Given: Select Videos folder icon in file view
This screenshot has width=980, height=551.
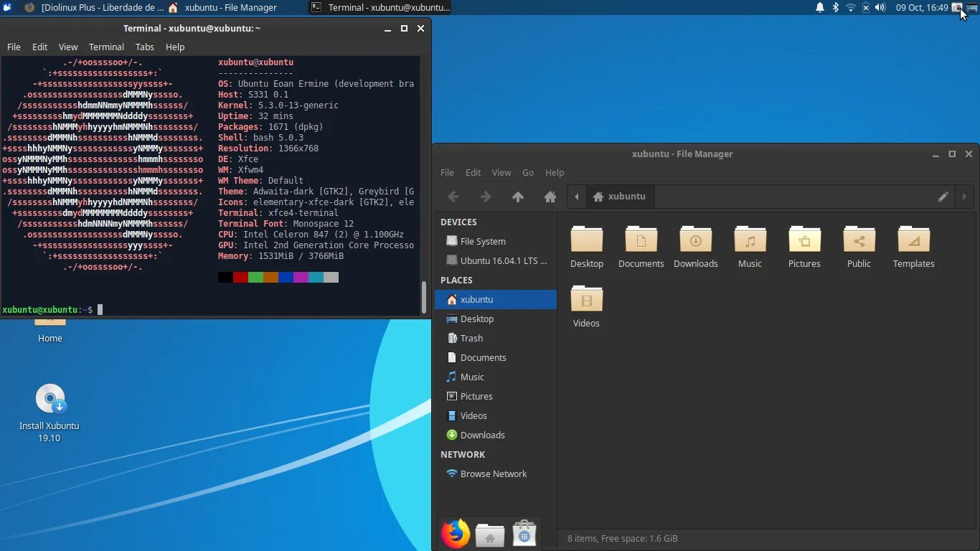Looking at the screenshot, I should [x=587, y=298].
